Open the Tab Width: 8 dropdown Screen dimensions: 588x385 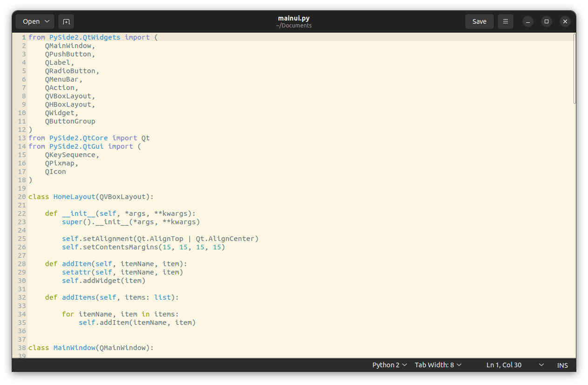(x=438, y=365)
